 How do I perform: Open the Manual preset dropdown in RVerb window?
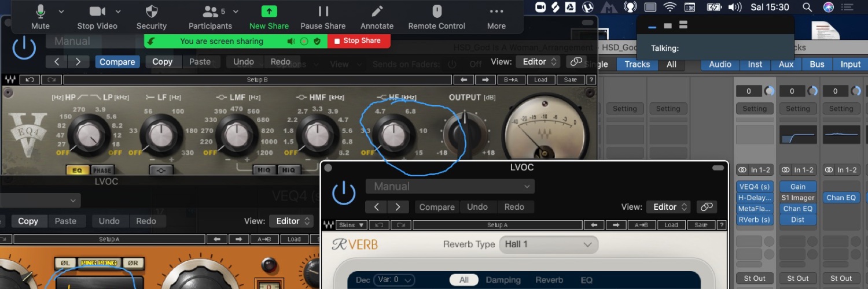pyautogui.click(x=450, y=187)
